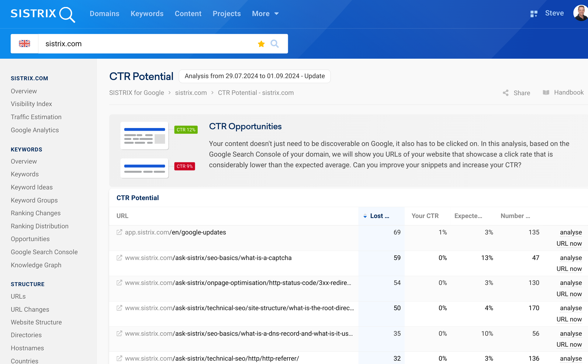Open the Domains menu
Viewport: 588px width, 364px height.
(x=105, y=14)
